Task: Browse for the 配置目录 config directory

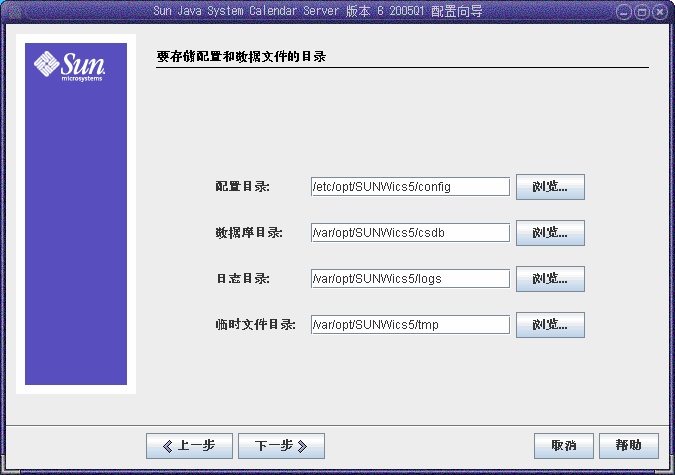Action: [x=550, y=187]
